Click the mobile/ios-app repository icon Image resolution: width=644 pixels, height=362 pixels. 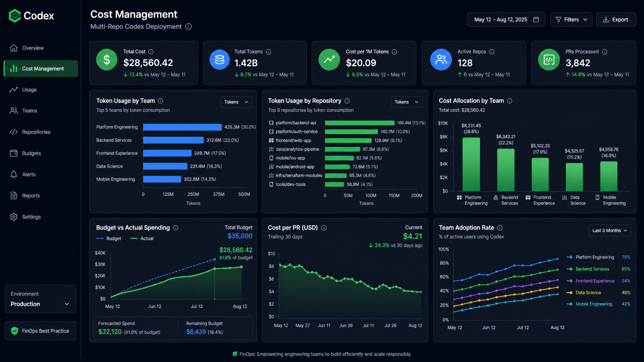pyautogui.click(x=271, y=158)
